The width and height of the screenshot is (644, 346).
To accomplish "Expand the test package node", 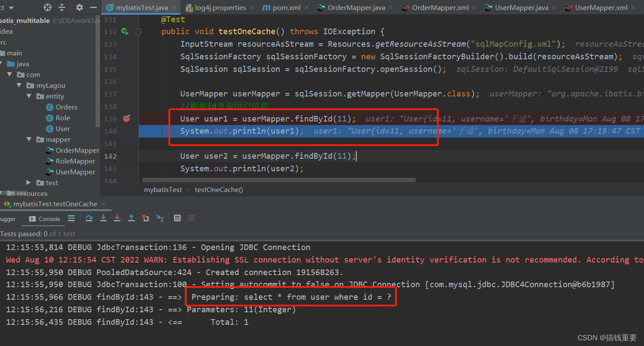I will (x=29, y=183).
